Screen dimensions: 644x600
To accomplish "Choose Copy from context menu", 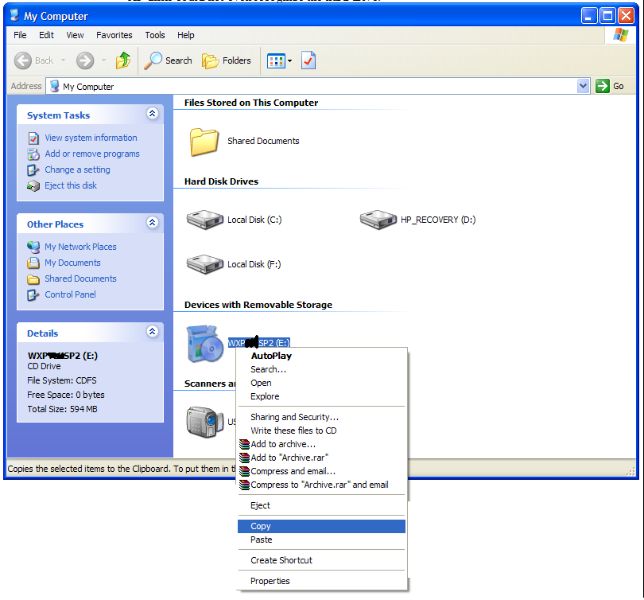I will (322, 526).
